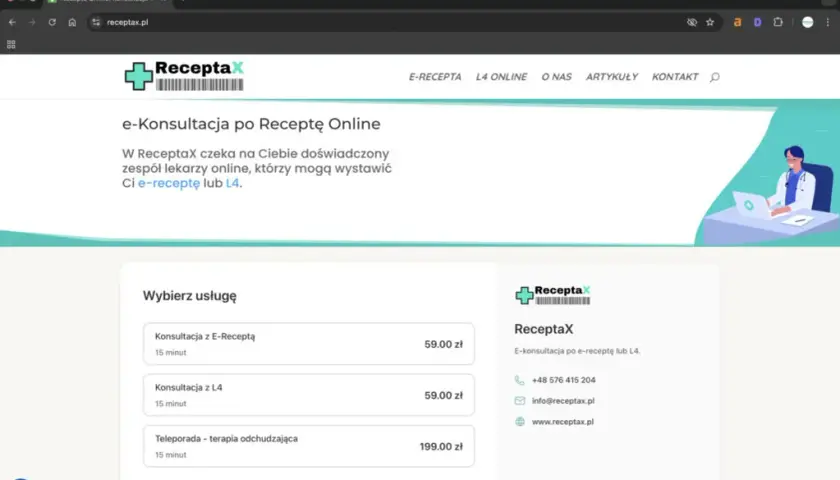The height and width of the screenshot is (480, 840).
Task: Click the site search magnifier icon
Action: tap(715, 77)
